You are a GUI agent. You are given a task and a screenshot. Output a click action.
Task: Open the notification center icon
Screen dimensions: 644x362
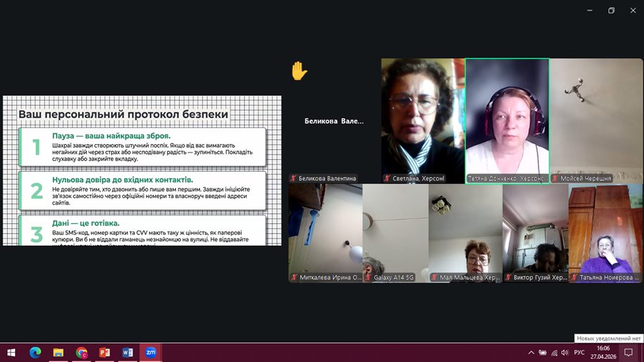tap(629, 352)
